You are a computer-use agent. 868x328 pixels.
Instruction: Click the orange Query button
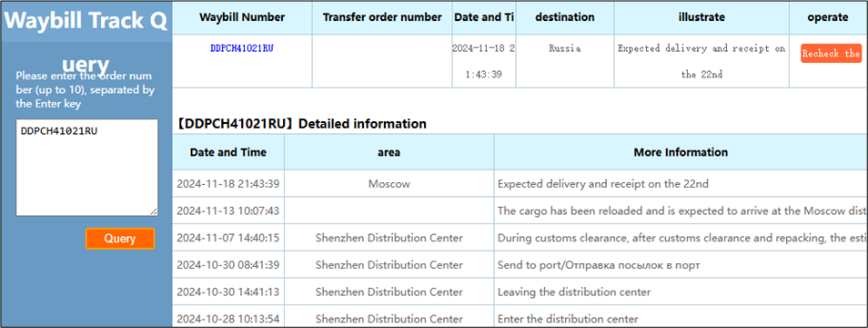120,238
